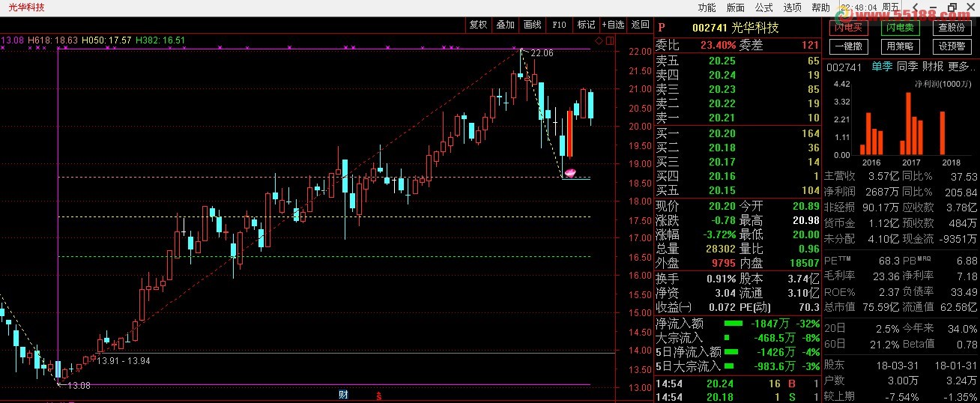Open the 功能 menu

(x=707, y=7)
